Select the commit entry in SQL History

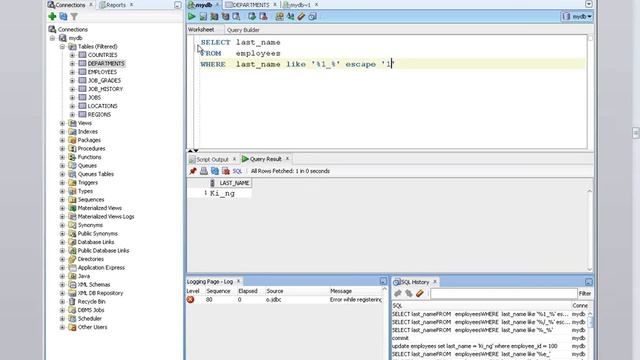click(400, 338)
